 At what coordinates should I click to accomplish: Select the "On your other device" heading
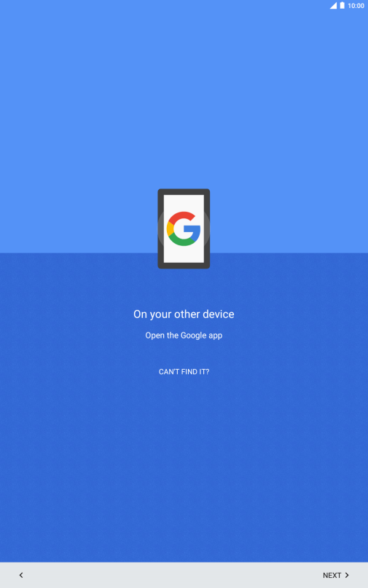(184, 314)
